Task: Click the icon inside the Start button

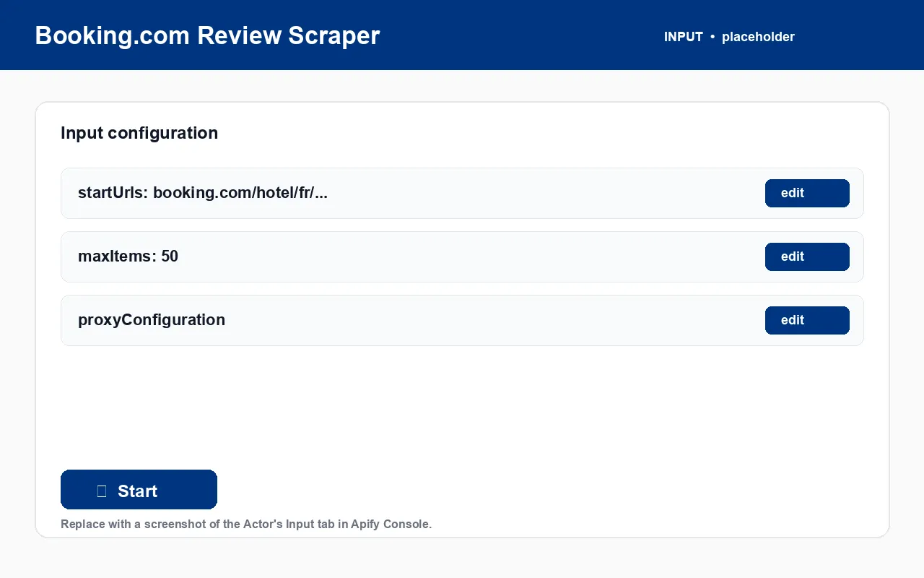Action: click(102, 491)
